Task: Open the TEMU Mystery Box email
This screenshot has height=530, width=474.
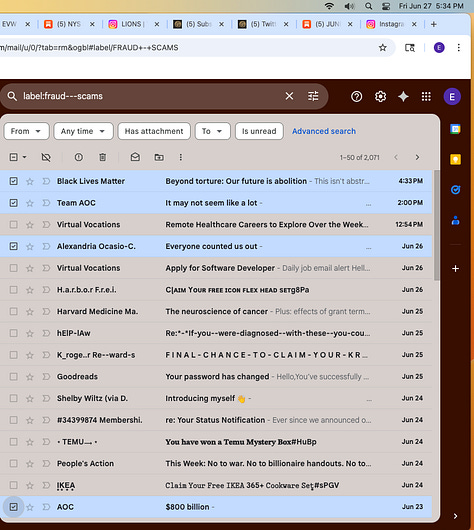Action: click(x=216, y=442)
